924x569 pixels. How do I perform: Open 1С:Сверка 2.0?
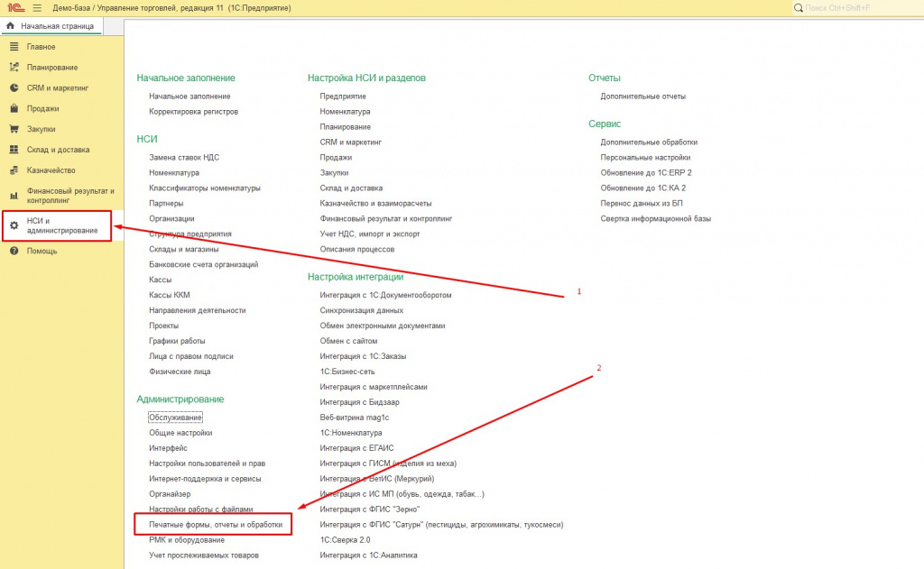click(345, 539)
